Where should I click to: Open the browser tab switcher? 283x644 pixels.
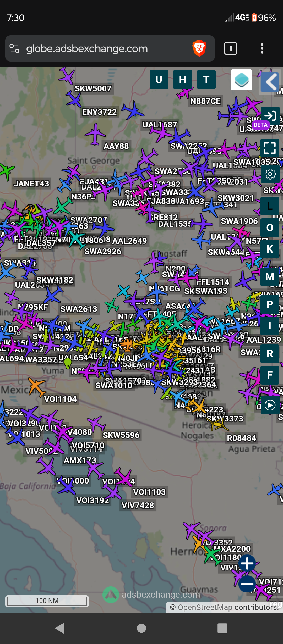click(x=231, y=48)
